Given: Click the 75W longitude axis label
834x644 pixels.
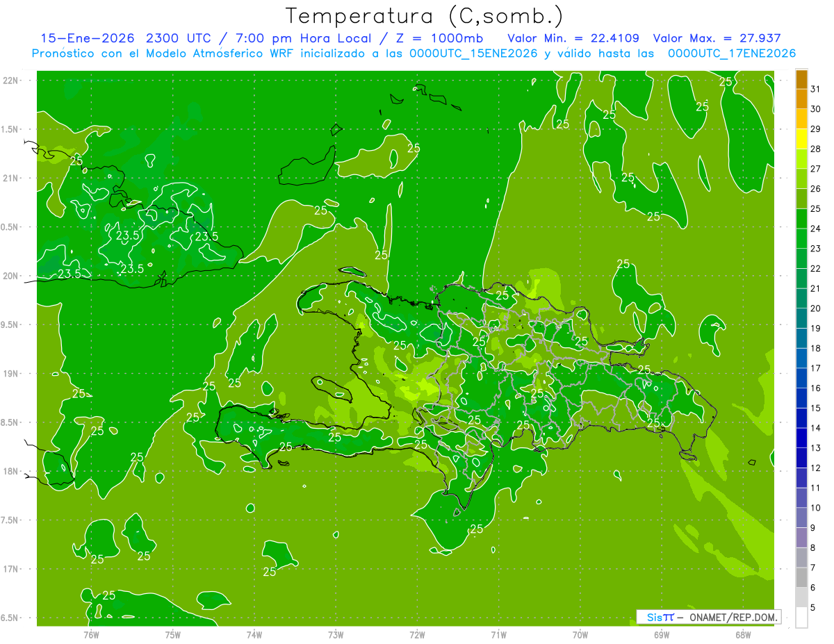Looking at the screenshot, I should coord(173,634).
